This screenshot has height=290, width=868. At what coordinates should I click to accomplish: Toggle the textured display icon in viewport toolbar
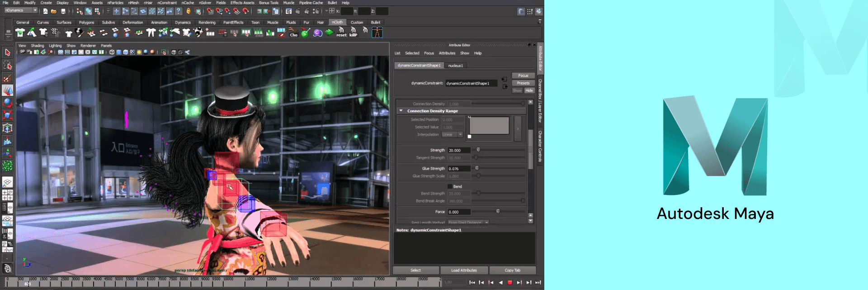coord(132,52)
